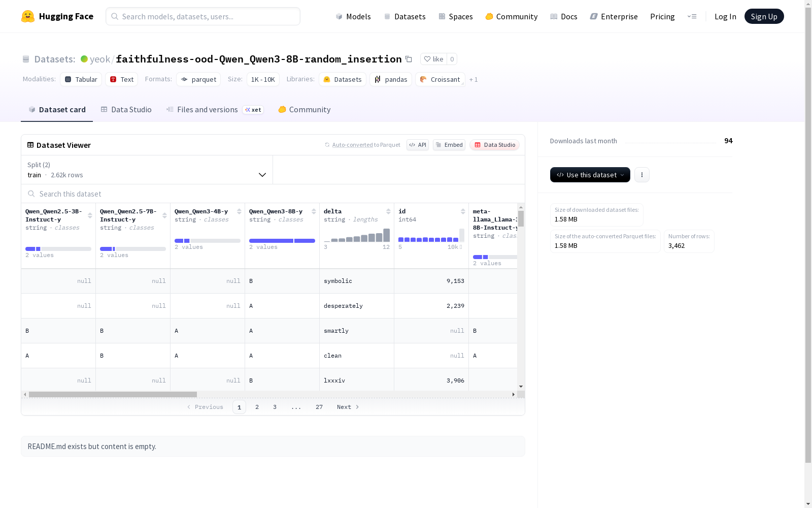Click the like heart button
The height and width of the screenshot is (508, 812).
coord(433,59)
